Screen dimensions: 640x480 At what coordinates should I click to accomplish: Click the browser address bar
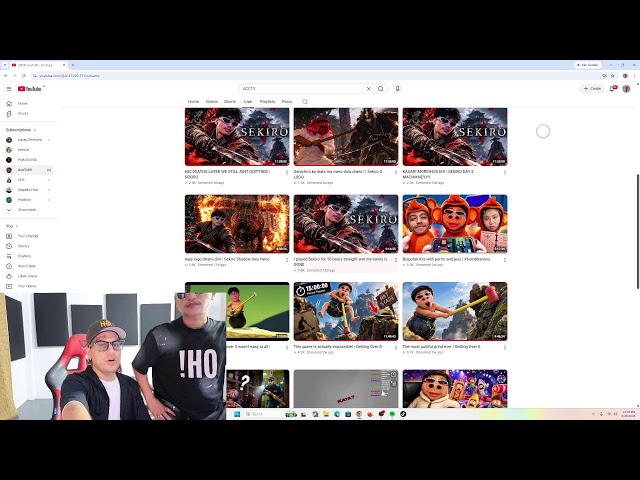point(314,76)
